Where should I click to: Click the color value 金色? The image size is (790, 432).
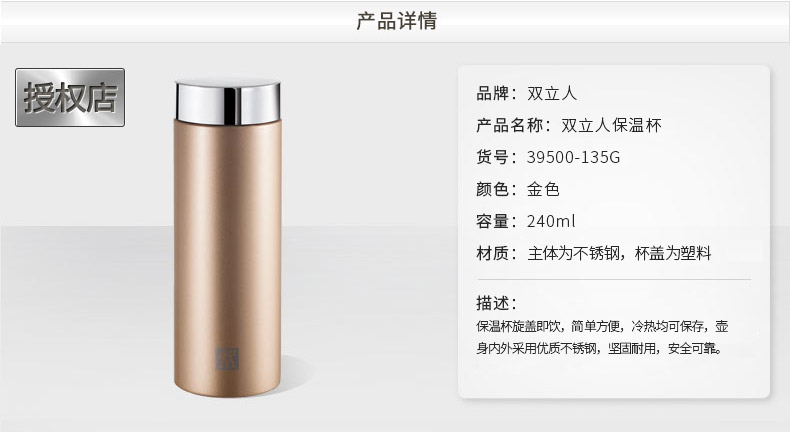tap(543, 189)
